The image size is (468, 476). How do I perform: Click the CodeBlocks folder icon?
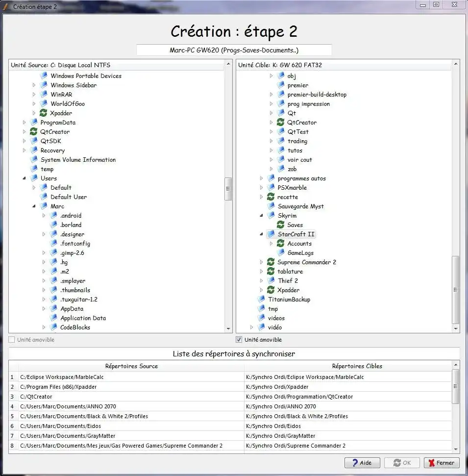[x=53, y=327]
